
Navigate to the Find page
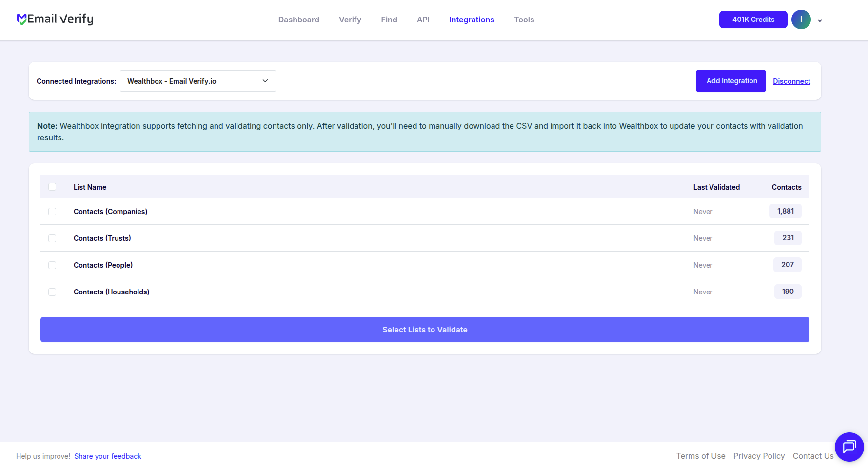pyautogui.click(x=389, y=19)
